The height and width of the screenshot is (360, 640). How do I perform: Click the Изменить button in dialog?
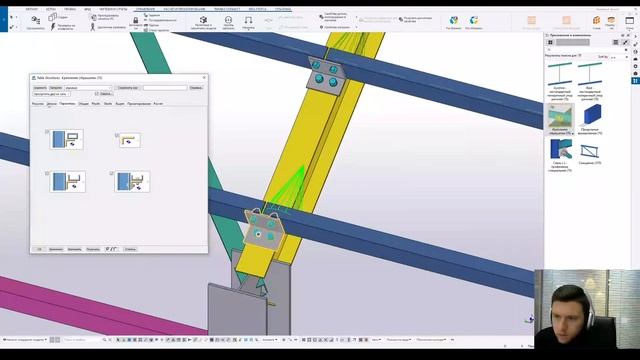click(74, 249)
